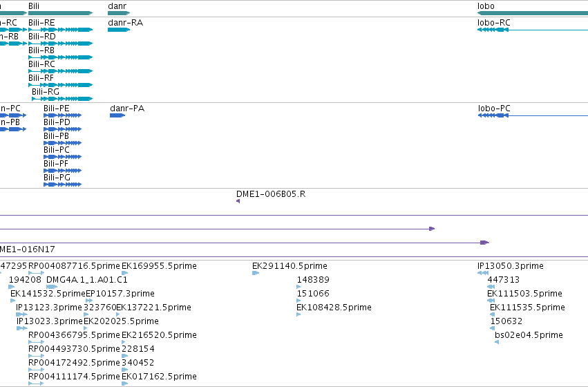Click the EK017162.5prime label
Viewport: 588px width, 387px height.
point(159,377)
